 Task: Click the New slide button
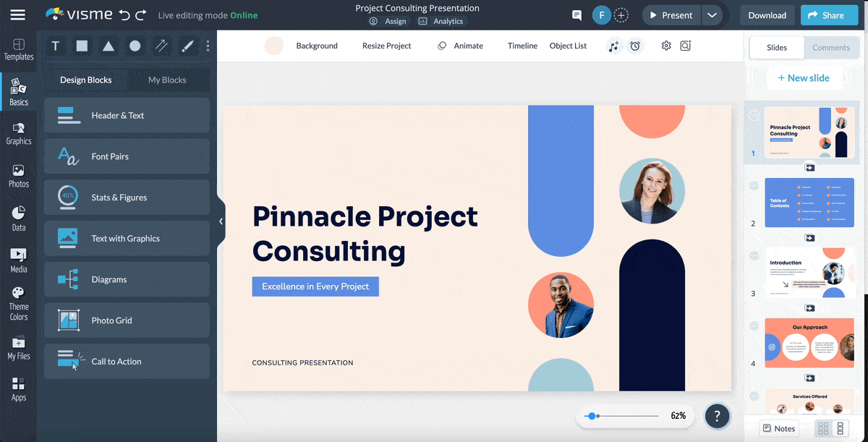pyautogui.click(x=804, y=77)
